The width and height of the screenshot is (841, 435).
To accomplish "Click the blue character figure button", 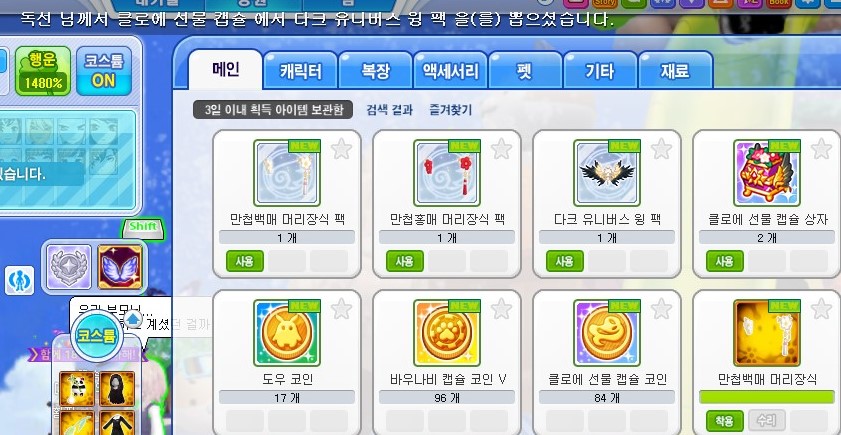I will point(20,280).
